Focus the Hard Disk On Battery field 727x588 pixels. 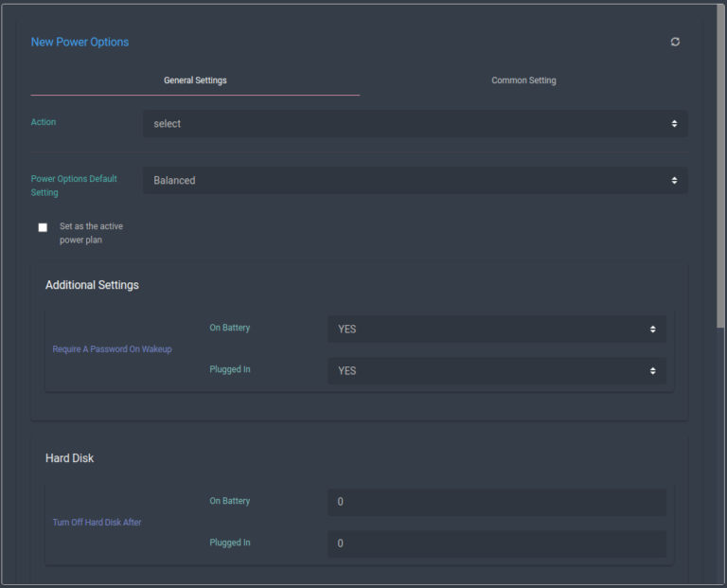[x=497, y=502]
